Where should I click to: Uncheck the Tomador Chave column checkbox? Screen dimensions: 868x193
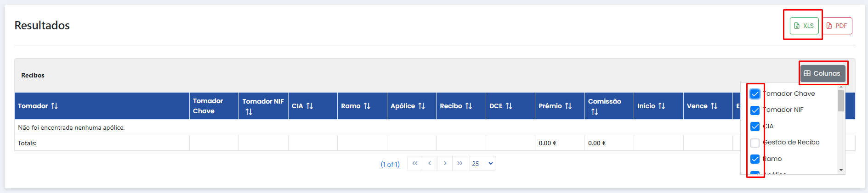(755, 94)
